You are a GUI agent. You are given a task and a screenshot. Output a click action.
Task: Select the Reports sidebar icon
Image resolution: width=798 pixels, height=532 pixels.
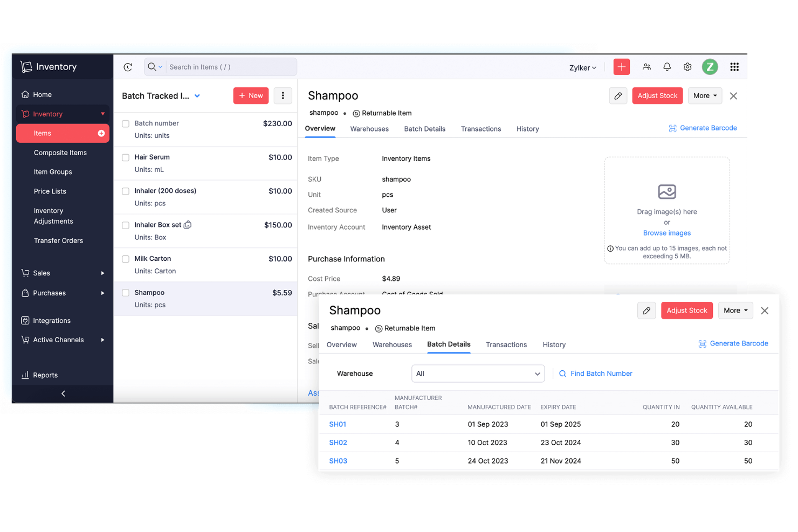coord(26,375)
